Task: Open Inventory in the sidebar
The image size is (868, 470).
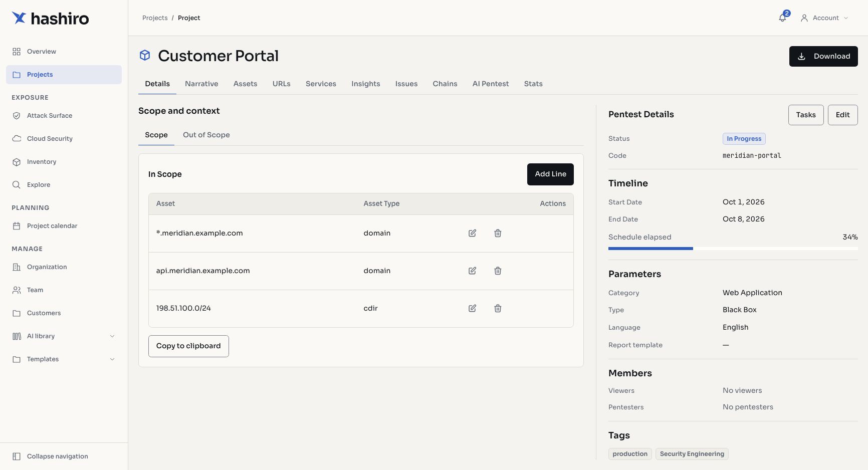Action: pos(64,162)
